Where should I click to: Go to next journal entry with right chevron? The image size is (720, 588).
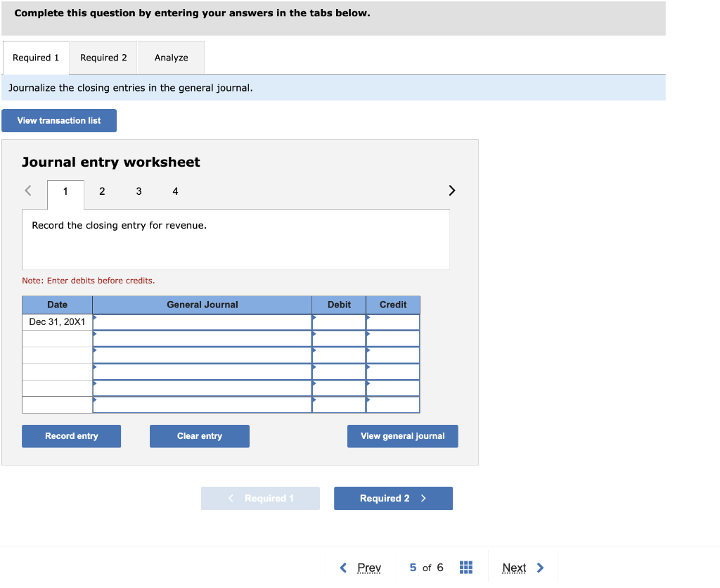(x=452, y=190)
